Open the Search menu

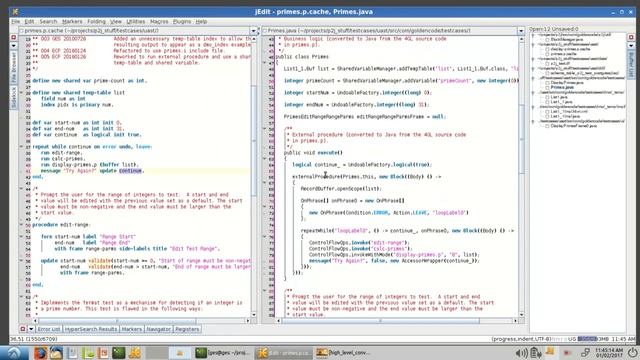(48, 21)
